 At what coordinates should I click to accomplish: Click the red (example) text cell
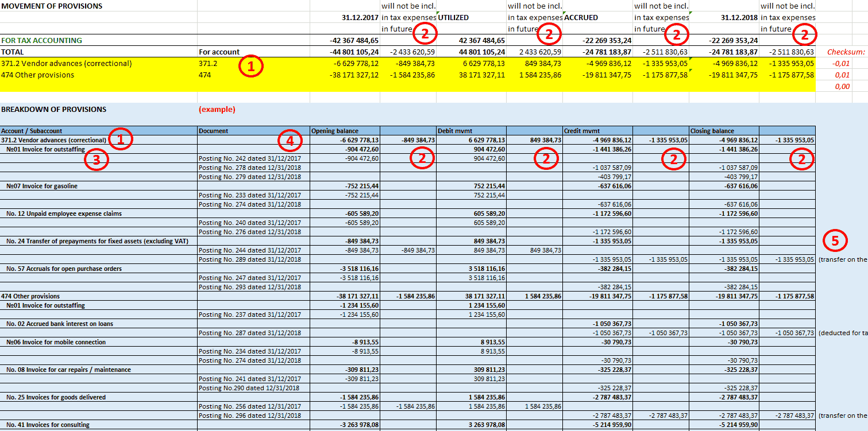(217, 109)
